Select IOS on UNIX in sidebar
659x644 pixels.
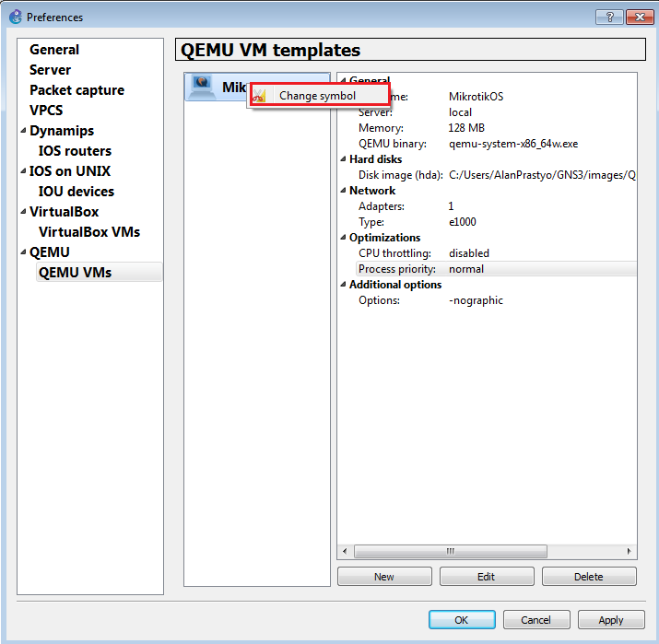[x=70, y=171]
